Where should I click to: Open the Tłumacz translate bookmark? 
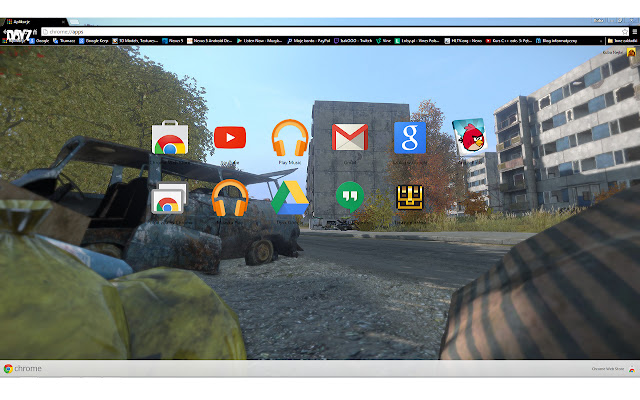(x=64, y=41)
